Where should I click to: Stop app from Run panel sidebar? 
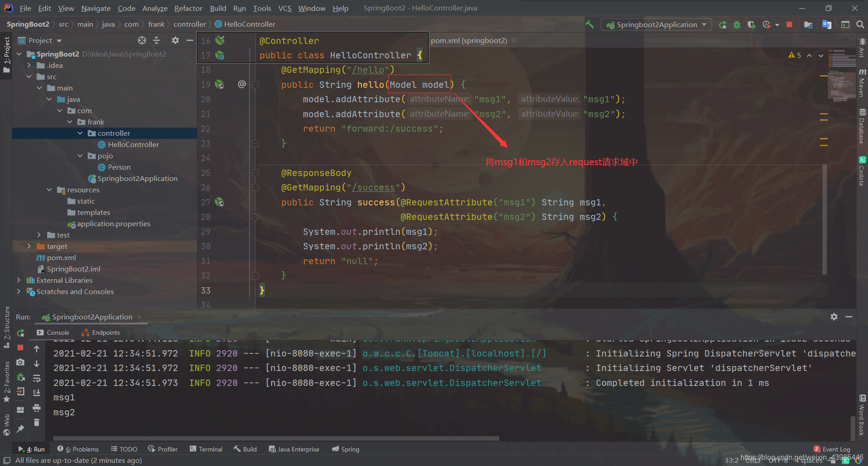20,347
